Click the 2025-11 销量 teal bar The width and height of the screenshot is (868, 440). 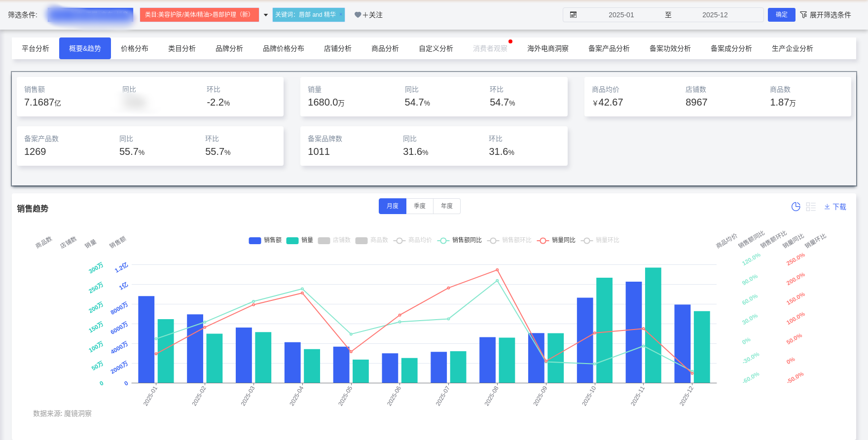pos(653,325)
